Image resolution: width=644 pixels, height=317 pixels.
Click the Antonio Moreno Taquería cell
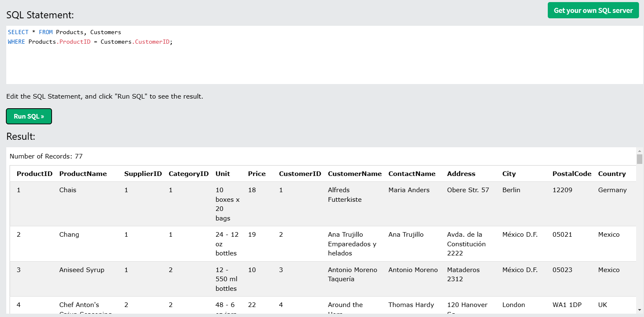352,275
